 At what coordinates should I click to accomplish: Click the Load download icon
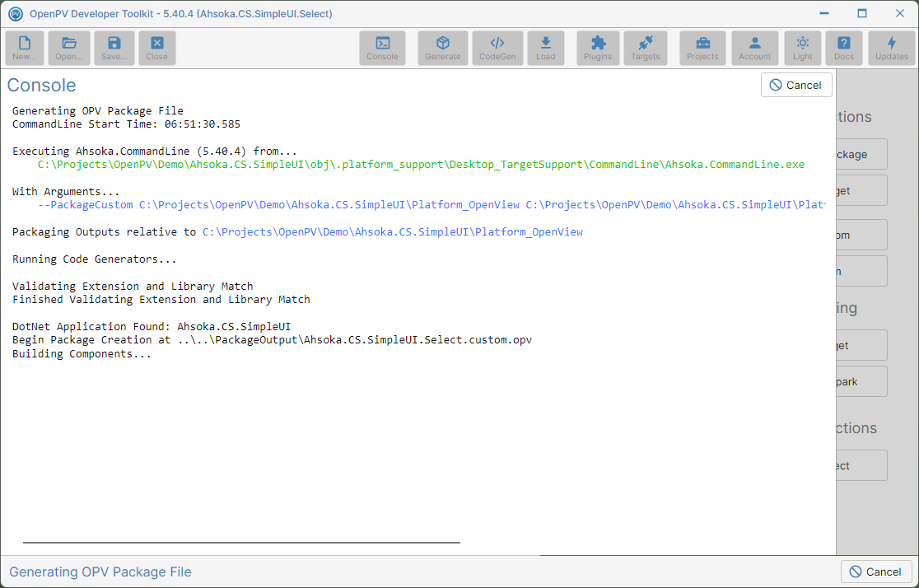tap(546, 48)
